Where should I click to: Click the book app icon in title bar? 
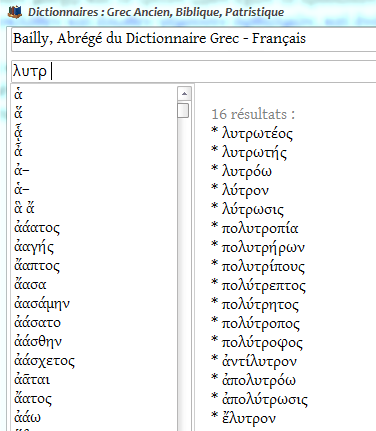[15, 12]
